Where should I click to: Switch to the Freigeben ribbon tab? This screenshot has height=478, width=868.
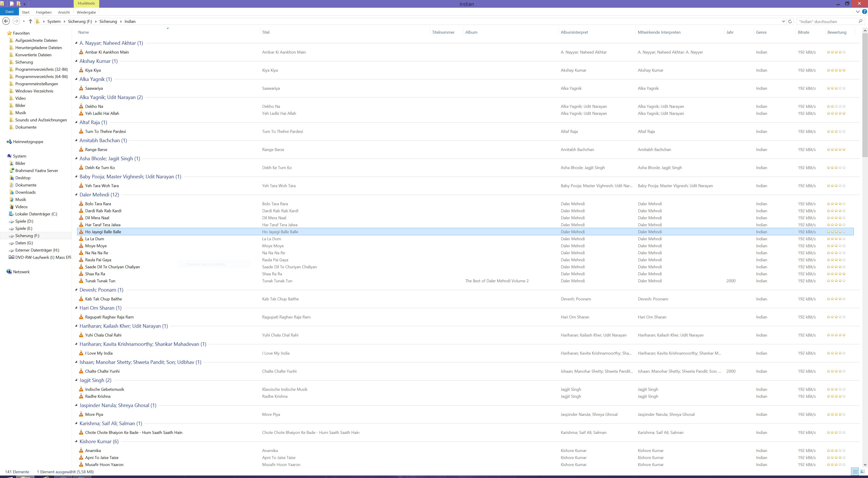tap(44, 12)
